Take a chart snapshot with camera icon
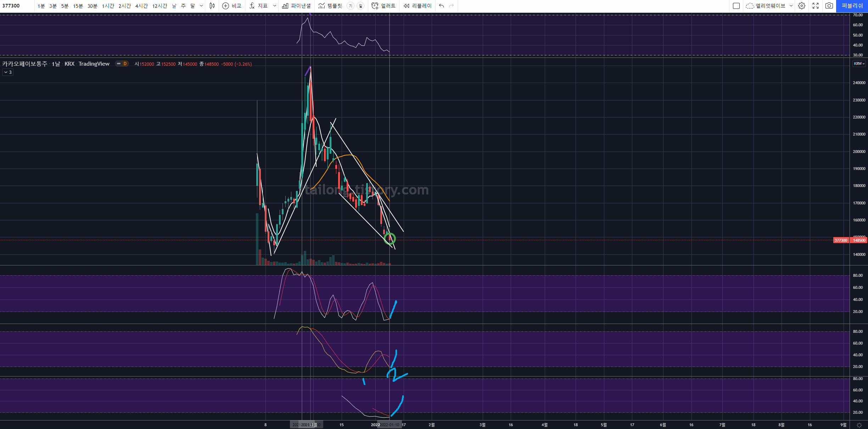 point(829,6)
